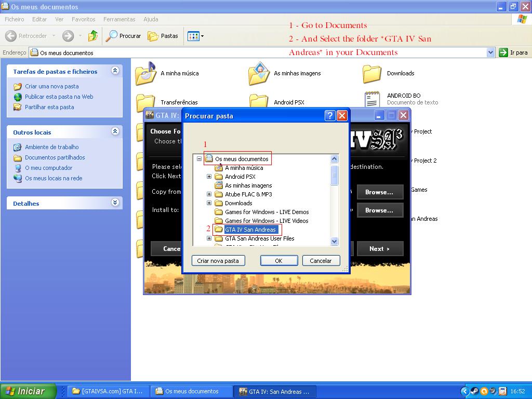Select Os meus documentos in tree
This screenshot has height=399, width=532.
pos(242,159)
